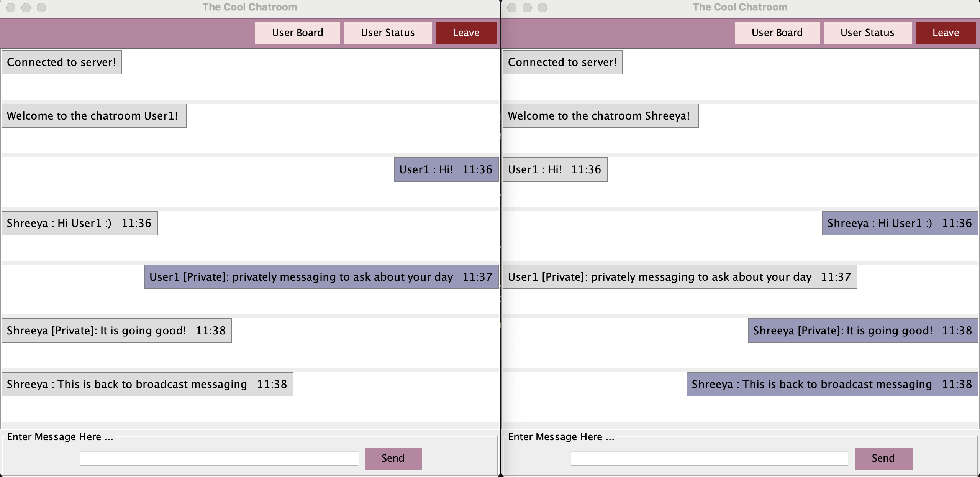Select the 'Connected to server!' notice in User1's window

coord(61,62)
